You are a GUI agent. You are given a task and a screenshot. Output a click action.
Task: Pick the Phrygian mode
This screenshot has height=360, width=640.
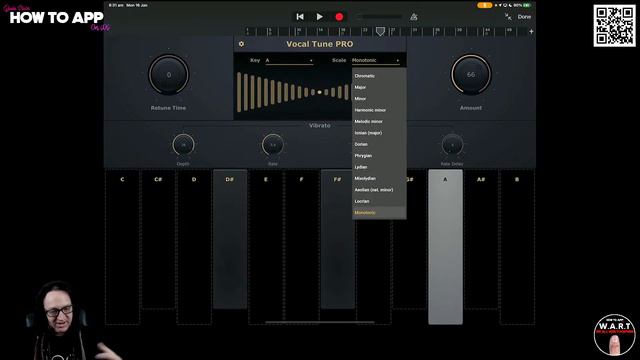379,156
